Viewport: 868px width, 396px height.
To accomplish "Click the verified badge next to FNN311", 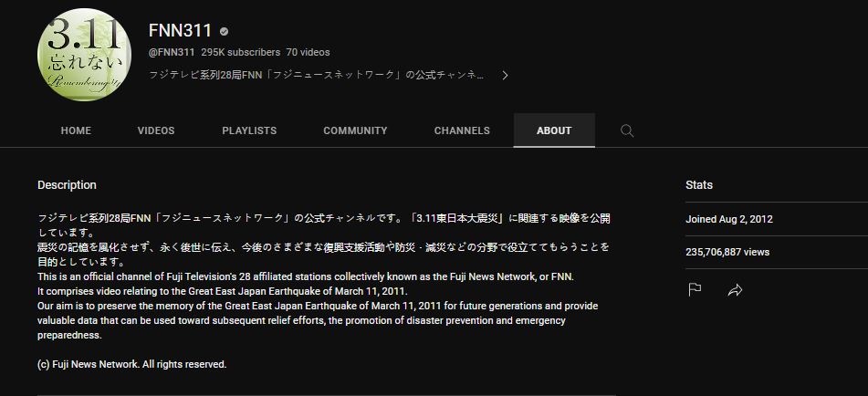I will click(225, 31).
